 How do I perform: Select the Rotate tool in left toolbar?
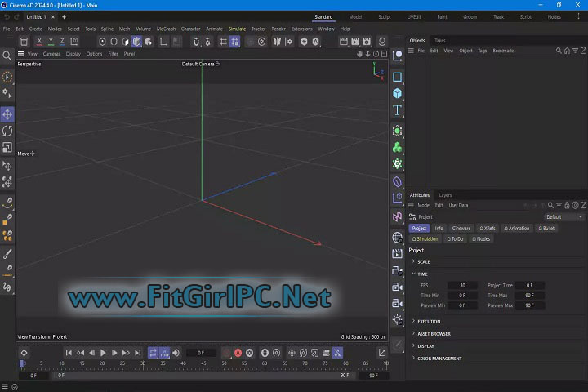click(7, 131)
